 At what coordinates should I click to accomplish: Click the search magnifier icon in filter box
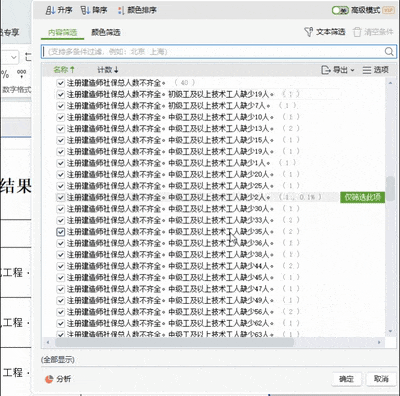coord(389,51)
